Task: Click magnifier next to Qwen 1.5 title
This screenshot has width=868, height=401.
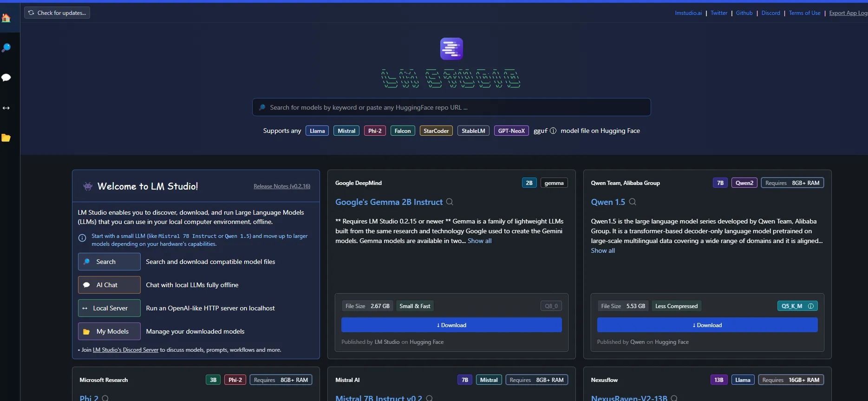Action: point(633,202)
